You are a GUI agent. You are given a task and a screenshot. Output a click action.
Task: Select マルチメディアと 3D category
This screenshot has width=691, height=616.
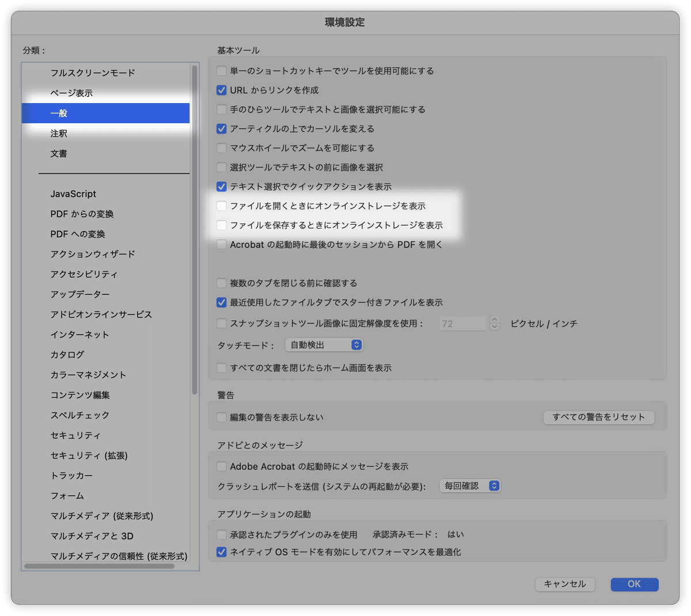(106, 537)
